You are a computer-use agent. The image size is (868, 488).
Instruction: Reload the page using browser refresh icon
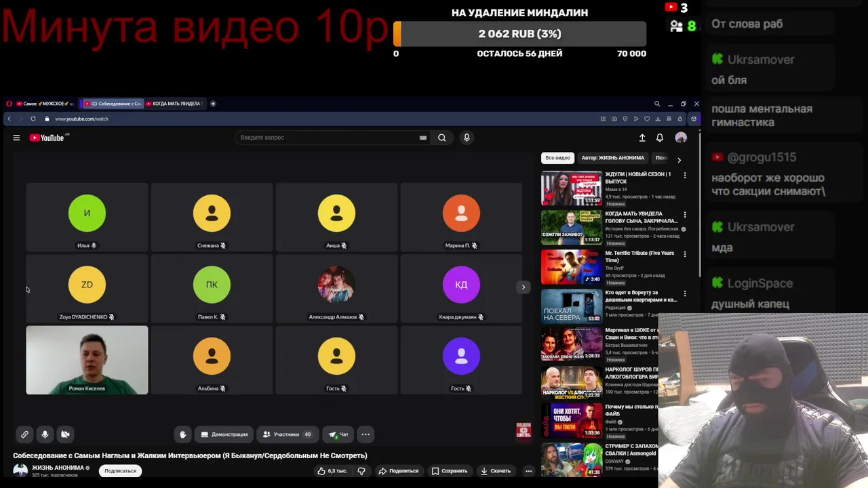tap(33, 119)
